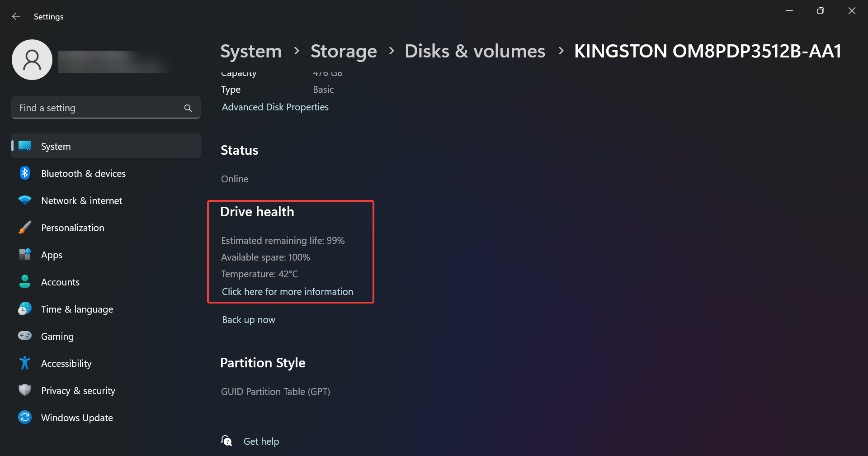The image size is (868, 456).
Task: Go to Storage via breadcrumb
Action: [344, 51]
